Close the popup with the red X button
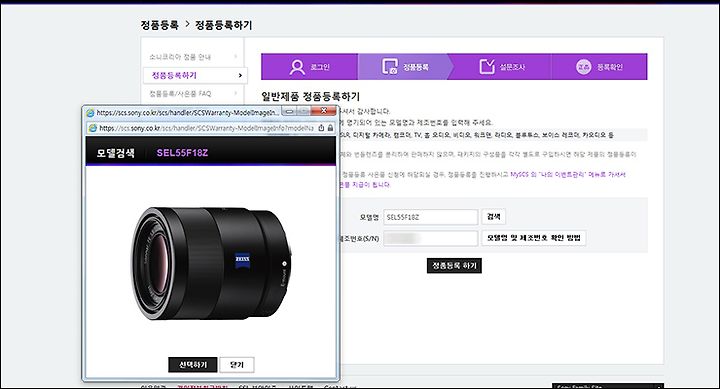Image resolution: width=720 pixels, height=389 pixels. point(323,111)
